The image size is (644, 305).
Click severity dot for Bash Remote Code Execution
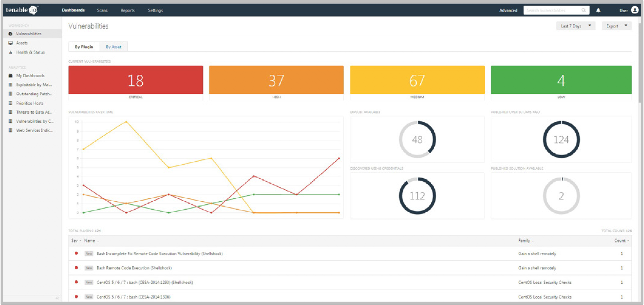(76, 268)
